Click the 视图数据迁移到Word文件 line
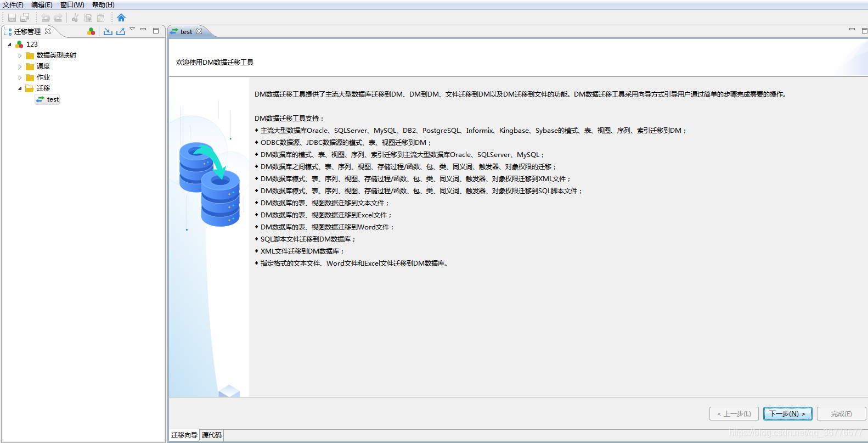 point(325,227)
